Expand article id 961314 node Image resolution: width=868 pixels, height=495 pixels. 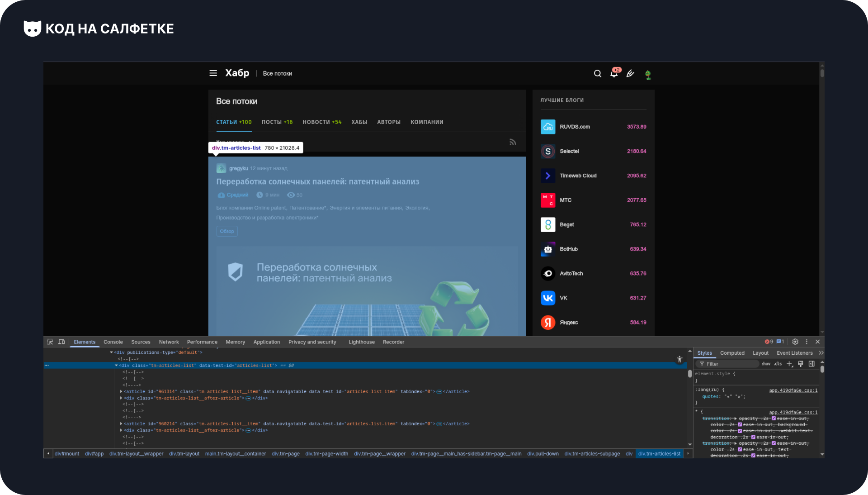[x=121, y=392]
